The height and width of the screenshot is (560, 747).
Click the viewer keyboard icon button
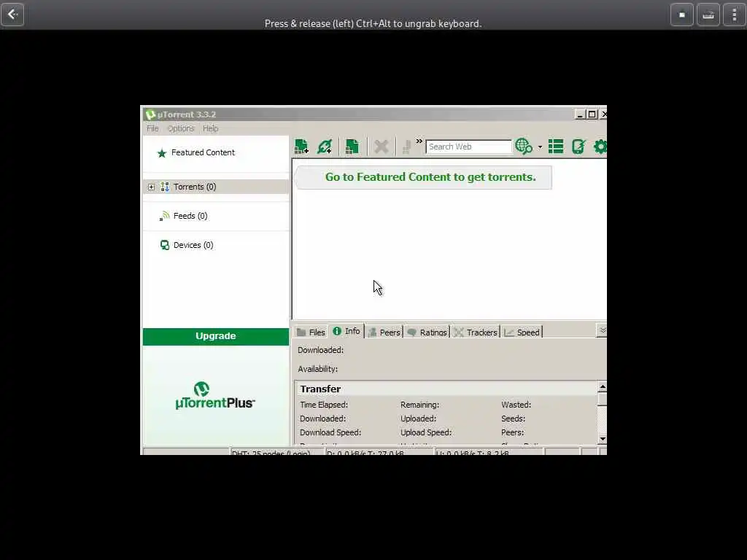[708, 15]
